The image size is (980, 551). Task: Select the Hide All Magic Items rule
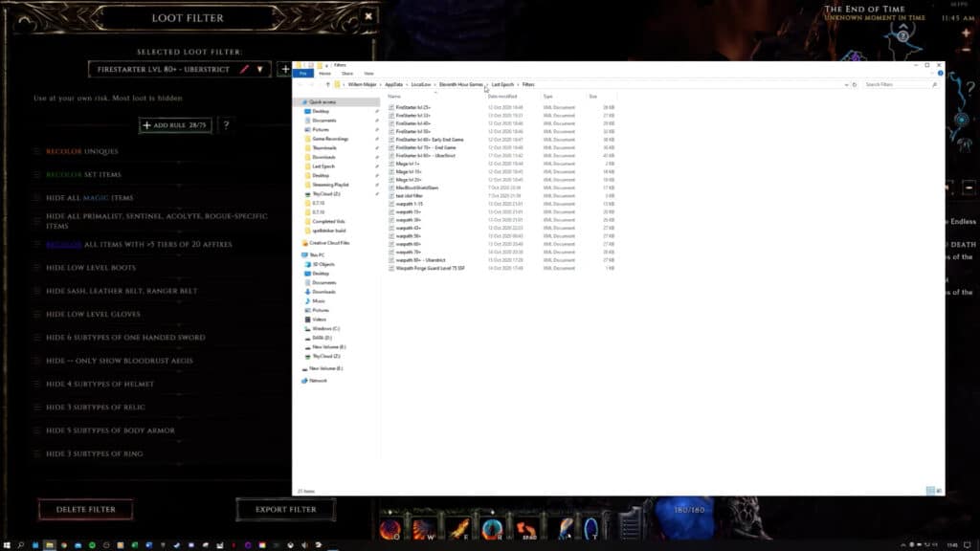[x=89, y=197]
